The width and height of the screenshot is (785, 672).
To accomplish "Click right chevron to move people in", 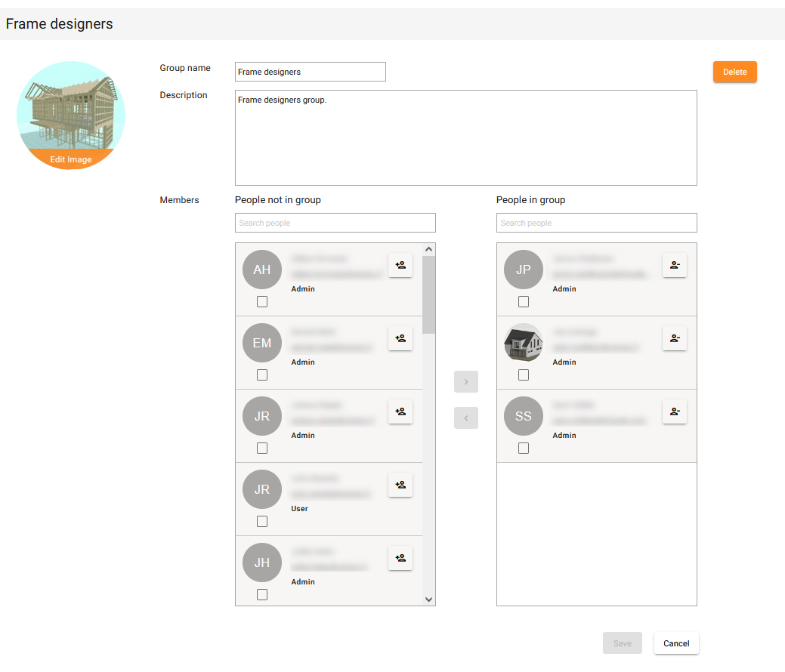I will pyautogui.click(x=466, y=382).
